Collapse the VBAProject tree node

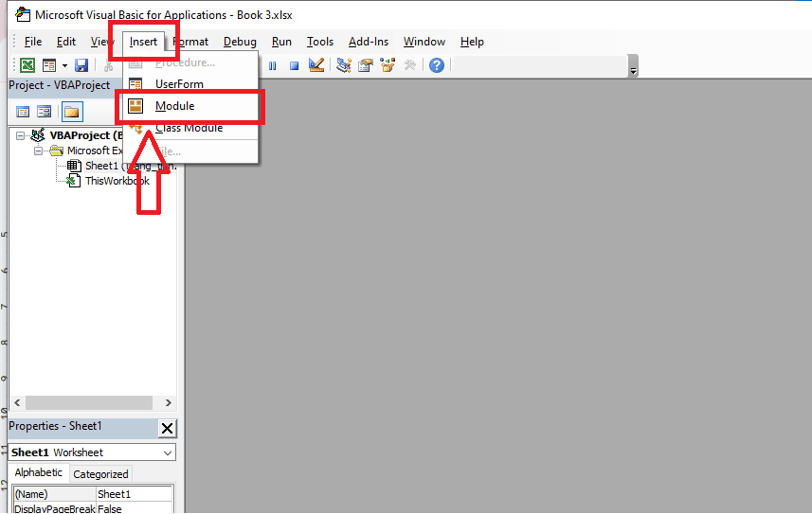coord(20,135)
